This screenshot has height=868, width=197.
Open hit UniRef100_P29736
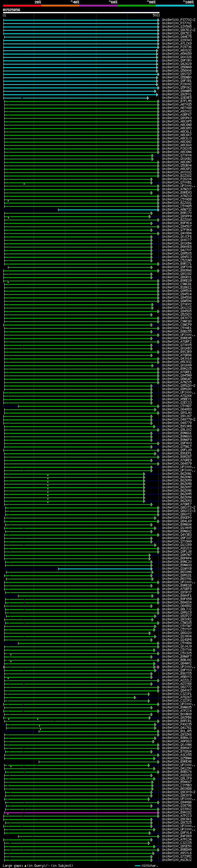pyautogui.click(x=177, y=47)
